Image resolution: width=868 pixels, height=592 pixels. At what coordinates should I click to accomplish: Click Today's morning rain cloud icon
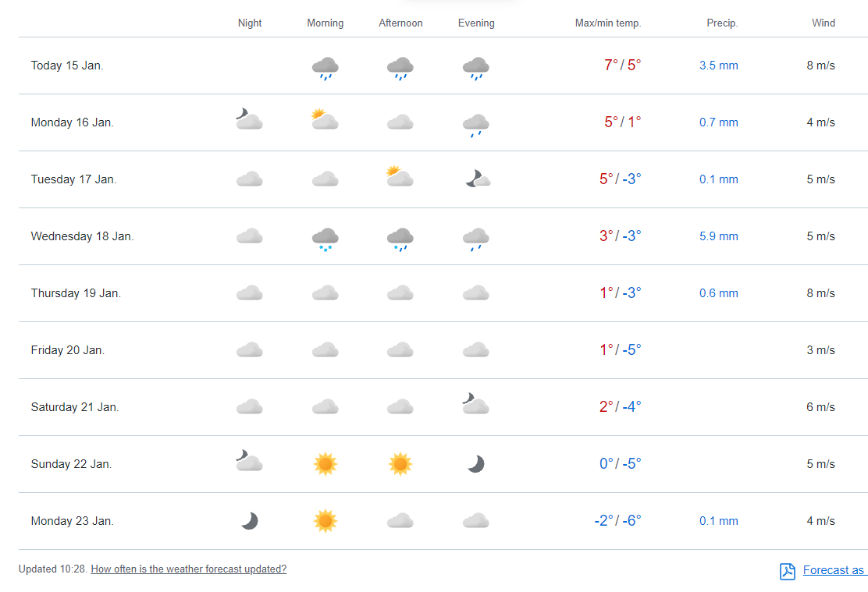[x=325, y=68]
